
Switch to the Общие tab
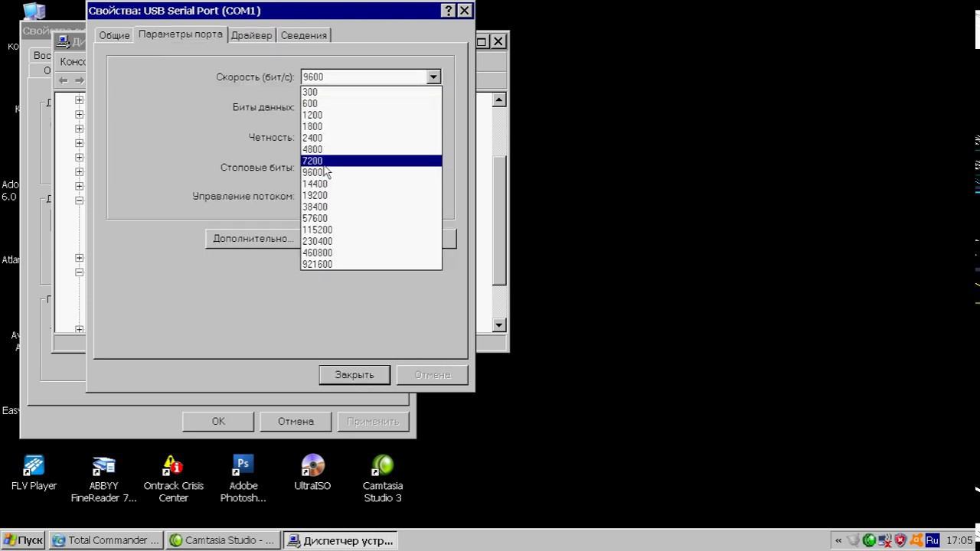pos(114,35)
